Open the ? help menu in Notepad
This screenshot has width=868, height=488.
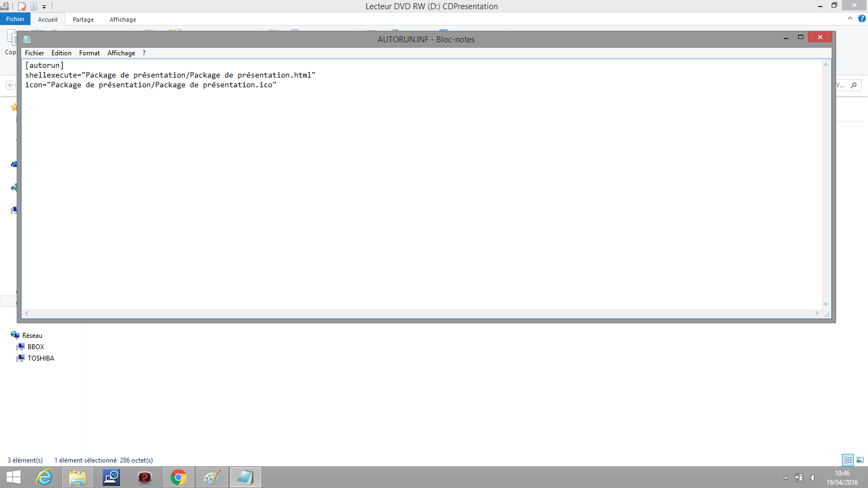coord(144,53)
